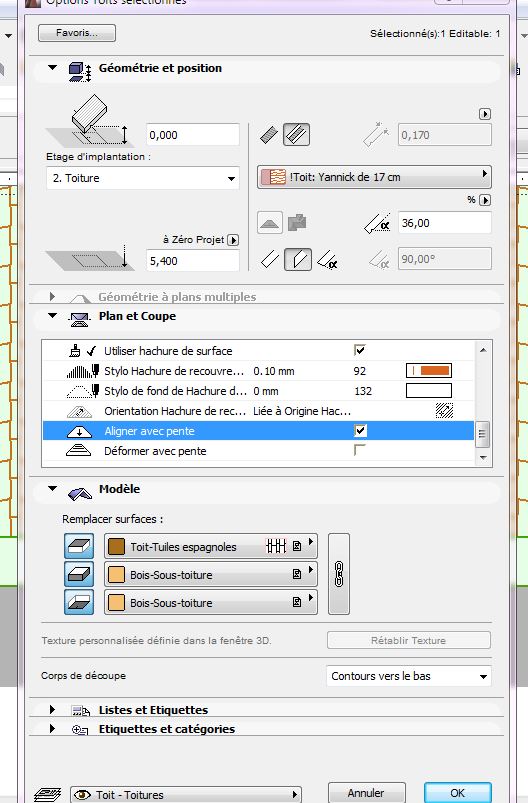The width and height of the screenshot is (528, 803).
Task: Toggle the Déformer avec pente checkbox
Action: (x=360, y=450)
